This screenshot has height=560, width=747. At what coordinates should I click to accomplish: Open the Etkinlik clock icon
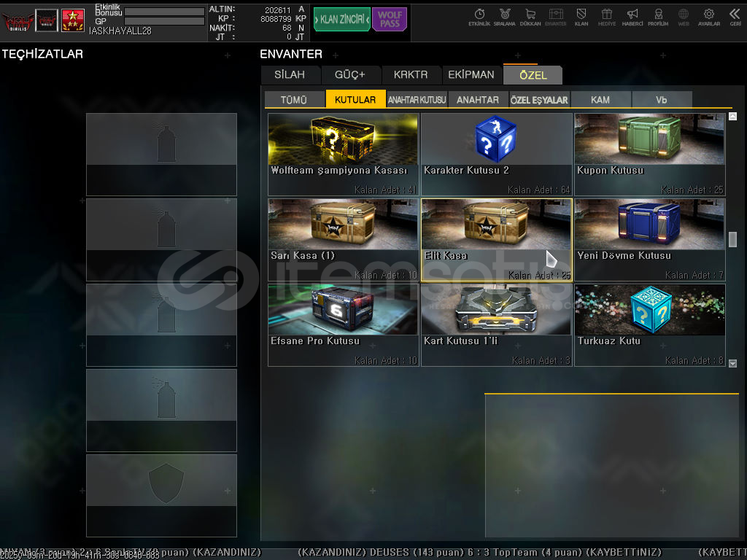[x=479, y=17]
